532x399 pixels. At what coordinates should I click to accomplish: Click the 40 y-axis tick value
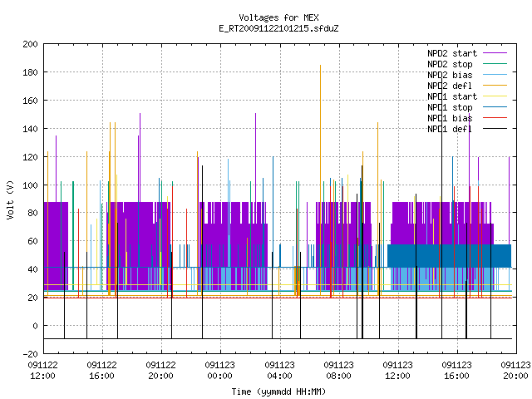[x=33, y=269]
